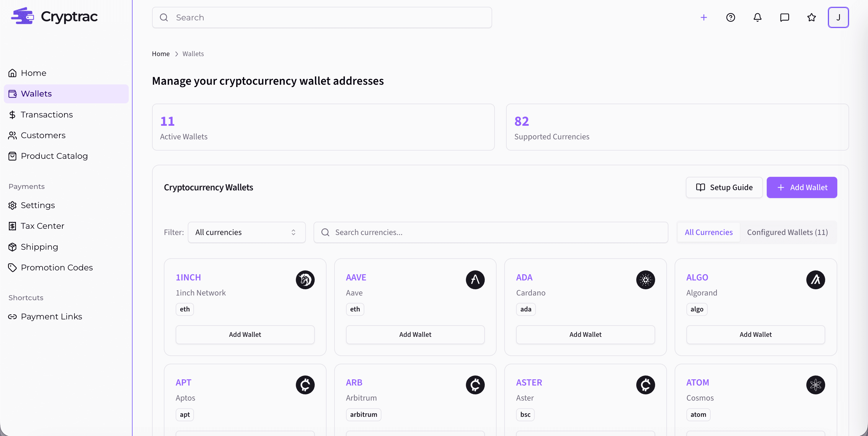Open the chat messages icon
Image resolution: width=868 pixels, height=436 pixels.
point(784,17)
